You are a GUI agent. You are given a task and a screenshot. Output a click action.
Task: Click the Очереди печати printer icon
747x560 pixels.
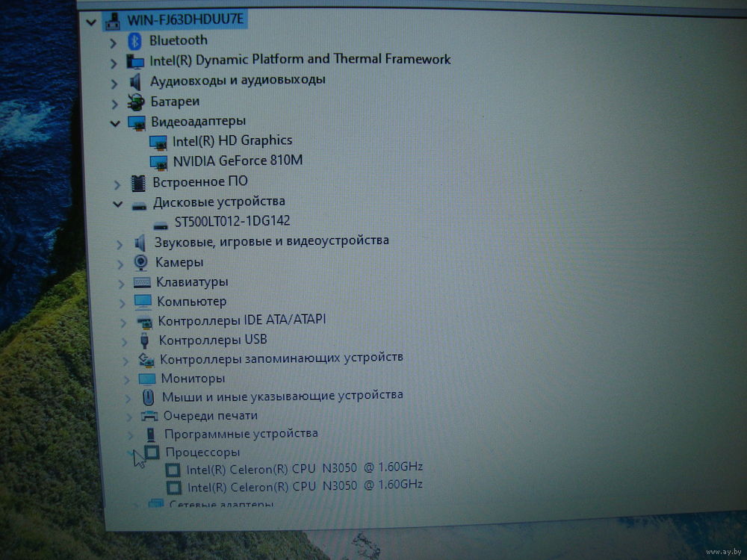coord(149,416)
